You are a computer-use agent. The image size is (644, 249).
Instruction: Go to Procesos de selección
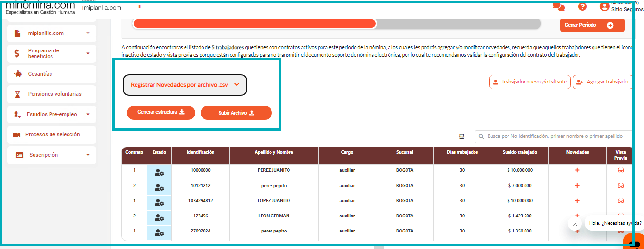(52, 134)
